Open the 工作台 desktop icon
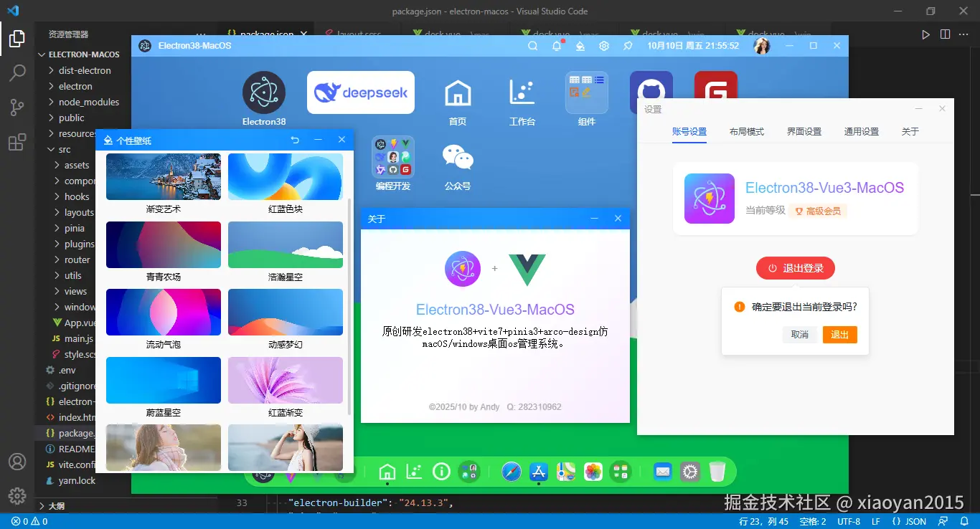Viewport: 980px width, 529px height. pyautogui.click(x=522, y=93)
